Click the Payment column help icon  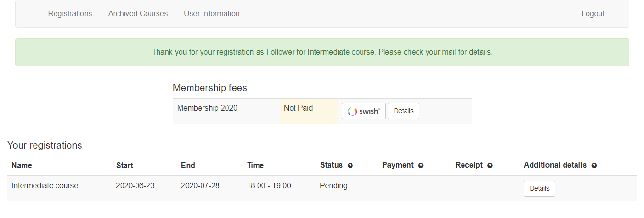pos(421,166)
